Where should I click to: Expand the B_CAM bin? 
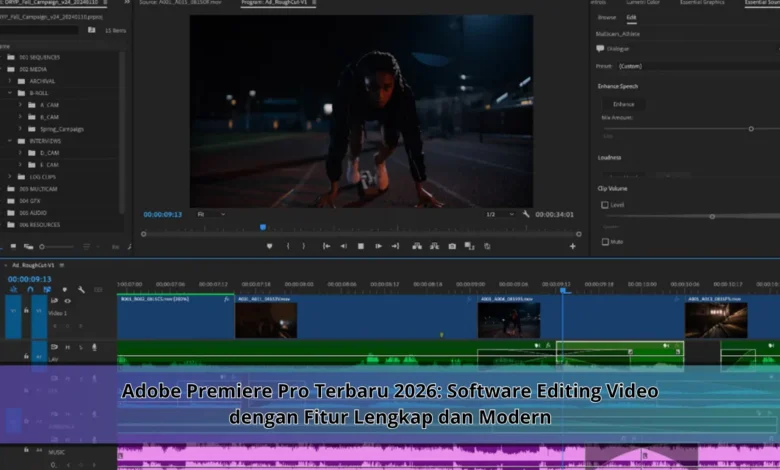click(20, 116)
